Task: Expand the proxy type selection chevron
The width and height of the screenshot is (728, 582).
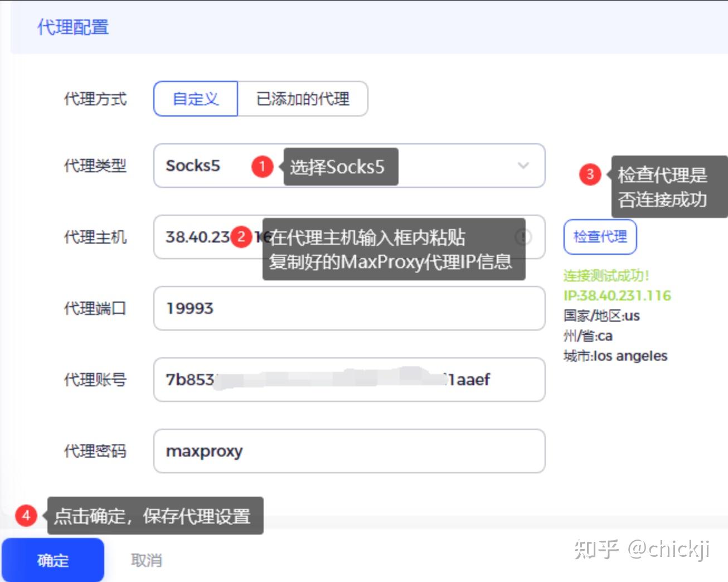Action: [523, 166]
